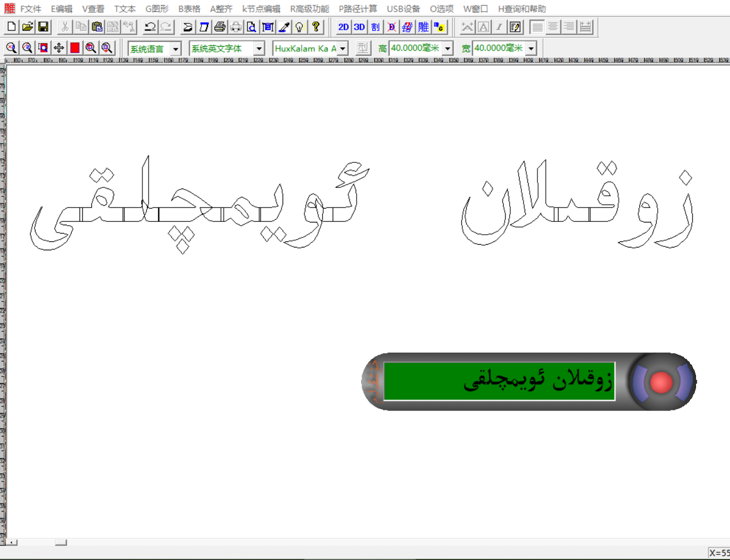Select center text alignment
Image resolution: width=730 pixels, height=560 pixels.
coord(553,27)
